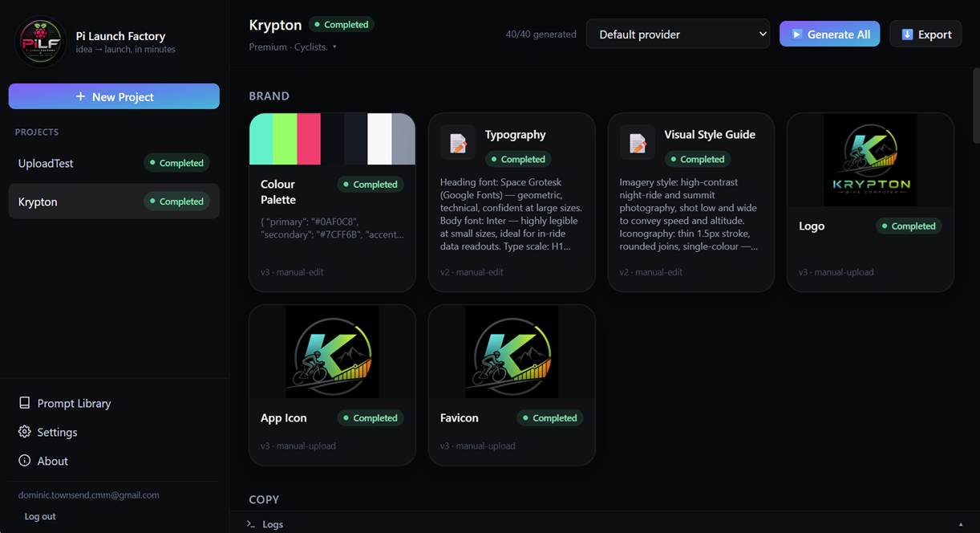Click the Visual Style Guide Completed badge
This screenshot has height=533, width=980.
pos(698,160)
